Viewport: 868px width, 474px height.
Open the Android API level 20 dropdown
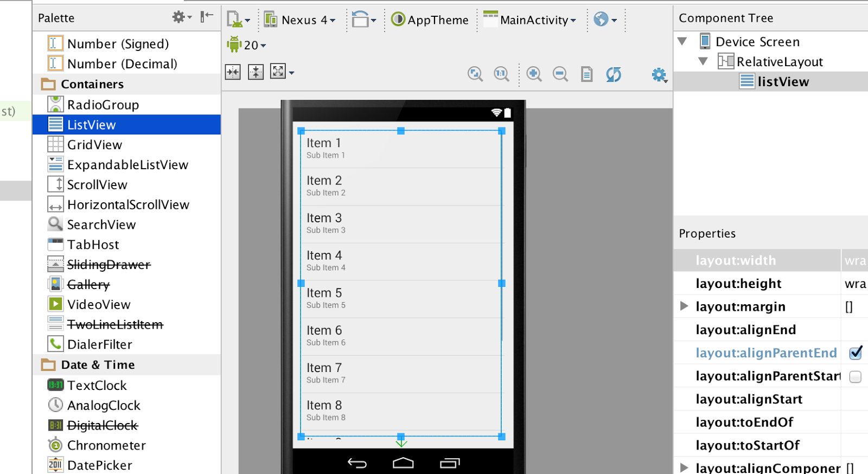pos(247,45)
